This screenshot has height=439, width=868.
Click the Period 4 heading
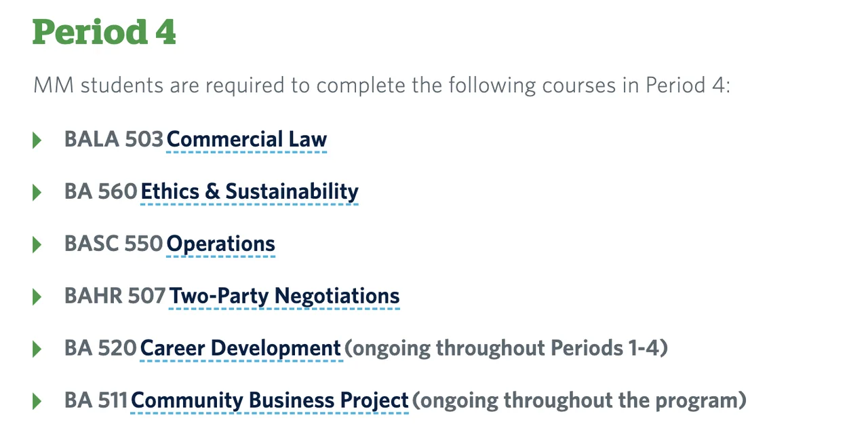[x=104, y=32]
